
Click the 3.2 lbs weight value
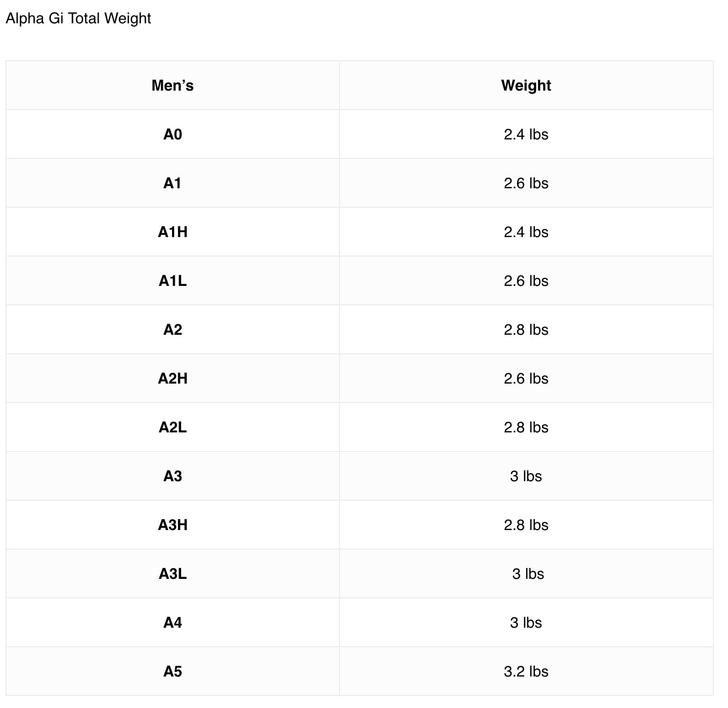[x=526, y=671]
